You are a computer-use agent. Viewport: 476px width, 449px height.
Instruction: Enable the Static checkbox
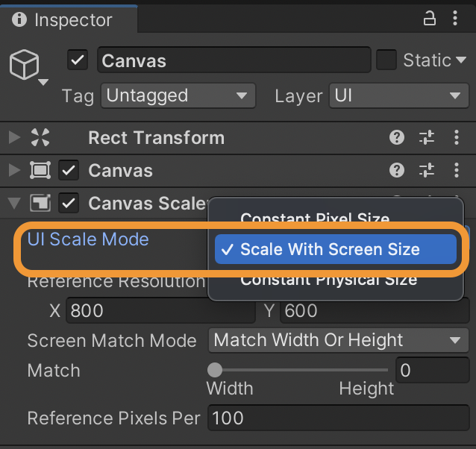click(x=386, y=60)
